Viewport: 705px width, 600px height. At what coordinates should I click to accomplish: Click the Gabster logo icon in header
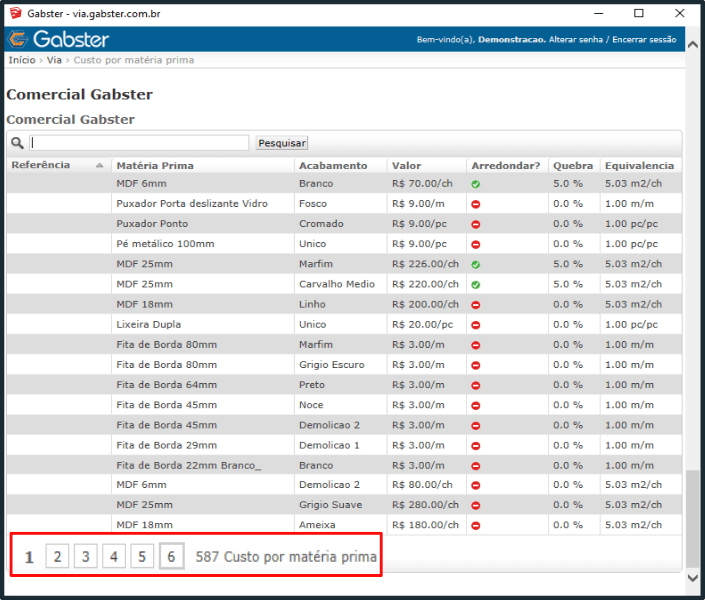coord(18,39)
